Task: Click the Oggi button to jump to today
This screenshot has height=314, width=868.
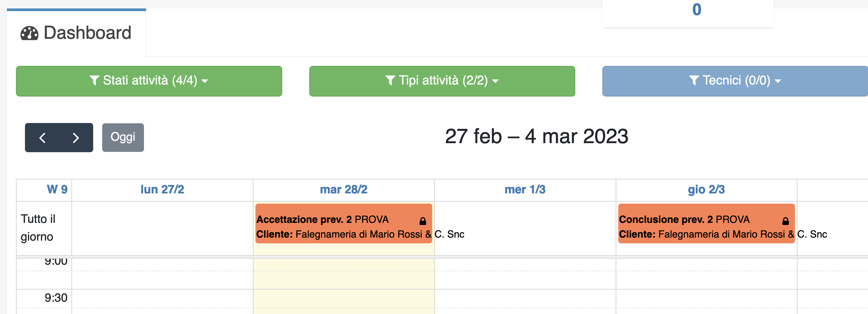Action: [123, 137]
